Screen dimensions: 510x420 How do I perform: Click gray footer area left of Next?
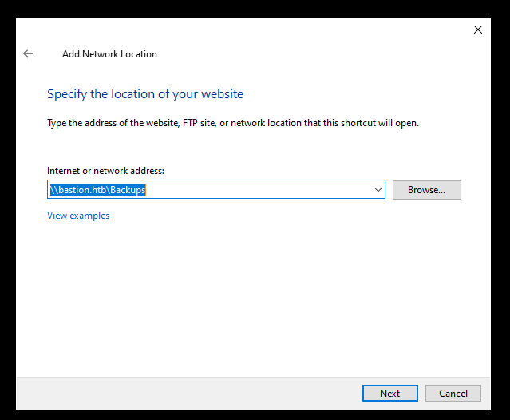point(184,393)
